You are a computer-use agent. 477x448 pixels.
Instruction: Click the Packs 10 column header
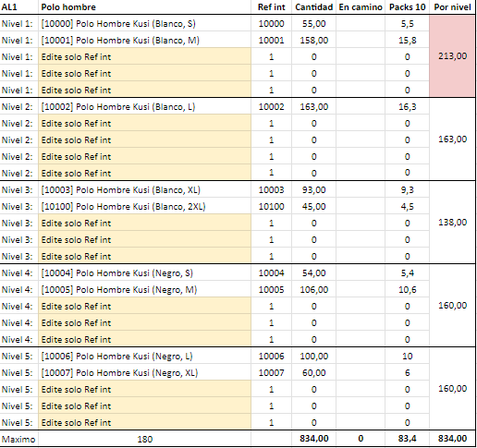coord(407,7)
